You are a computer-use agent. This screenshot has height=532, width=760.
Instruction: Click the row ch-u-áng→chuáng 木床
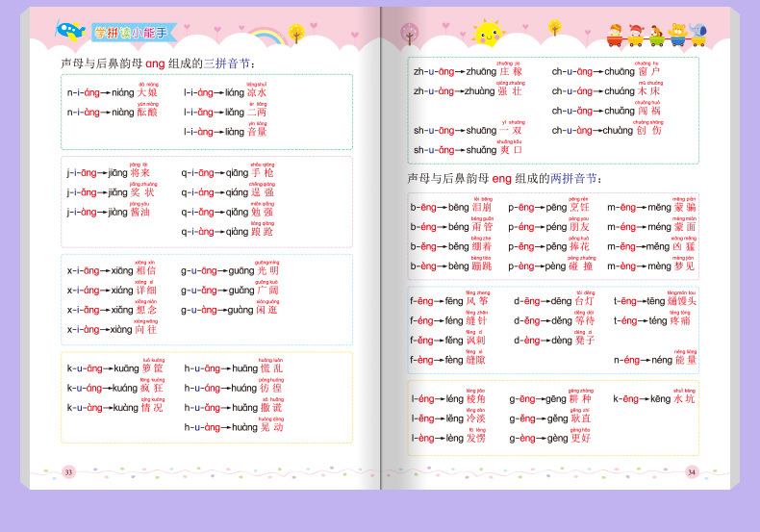point(607,89)
